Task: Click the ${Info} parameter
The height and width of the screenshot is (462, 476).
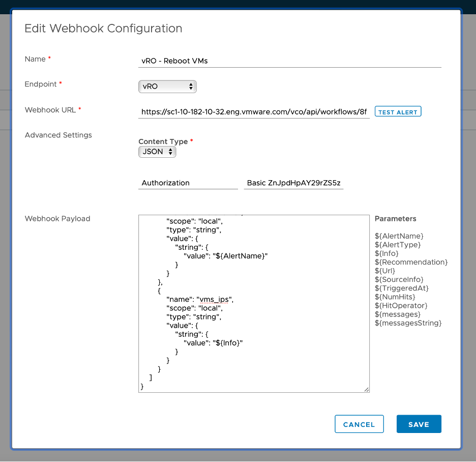Action: [386, 253]
